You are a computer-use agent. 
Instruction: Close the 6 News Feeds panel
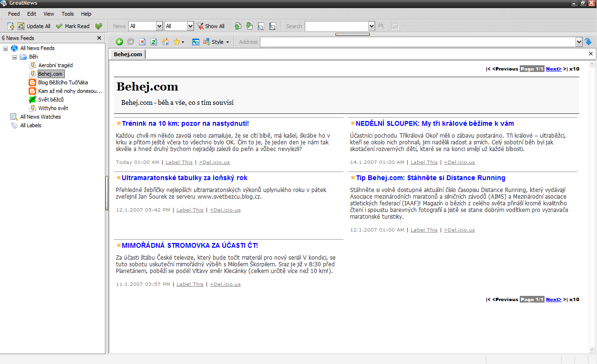[99, 38]
